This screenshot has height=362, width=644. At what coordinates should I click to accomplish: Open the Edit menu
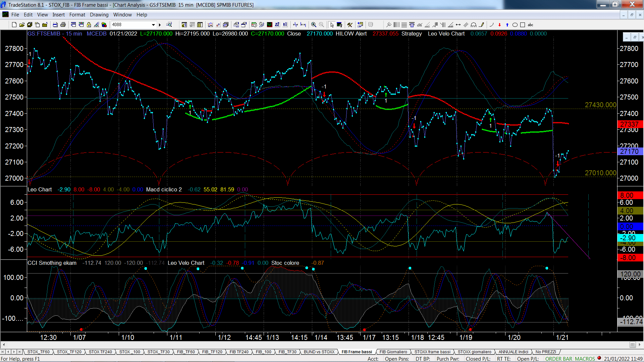click(28, 14)
